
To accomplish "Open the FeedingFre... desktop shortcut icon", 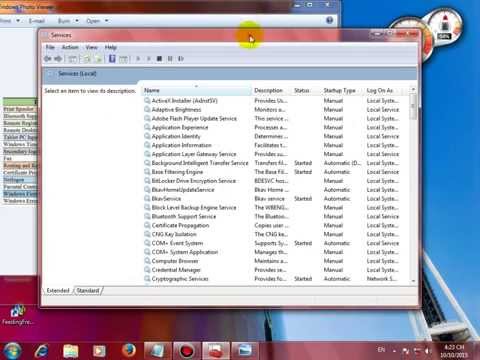I will click(x=18, y=315).
